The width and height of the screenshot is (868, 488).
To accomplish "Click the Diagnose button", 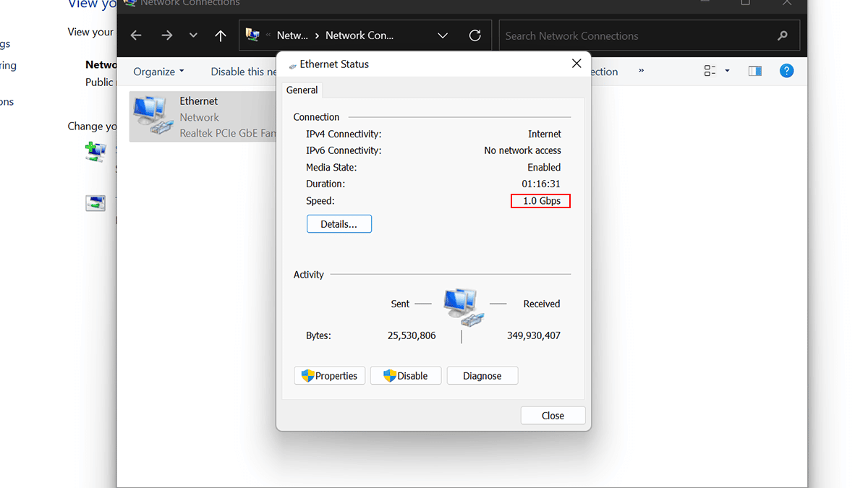I will coord(482,376).
